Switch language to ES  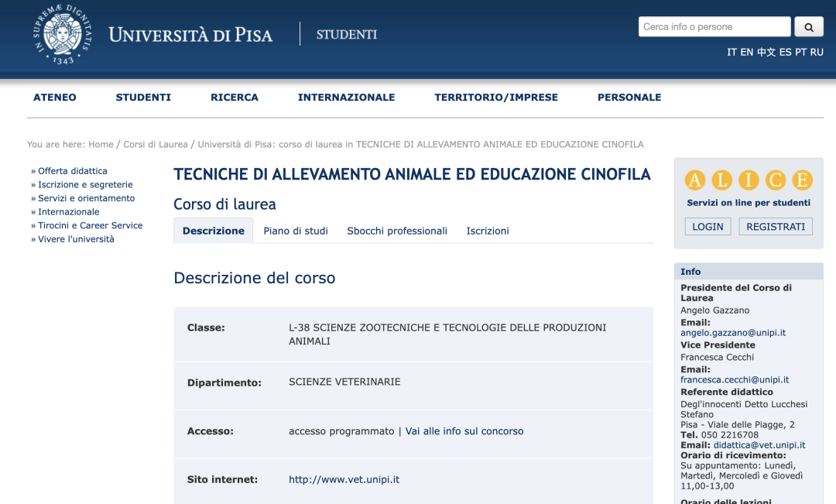pyautogui.click(x=786, y=53)
